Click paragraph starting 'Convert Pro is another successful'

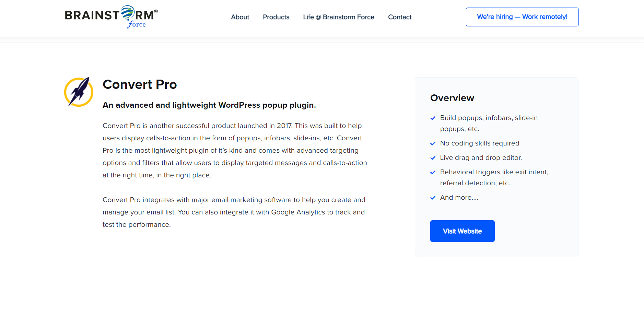coord(235,150)
